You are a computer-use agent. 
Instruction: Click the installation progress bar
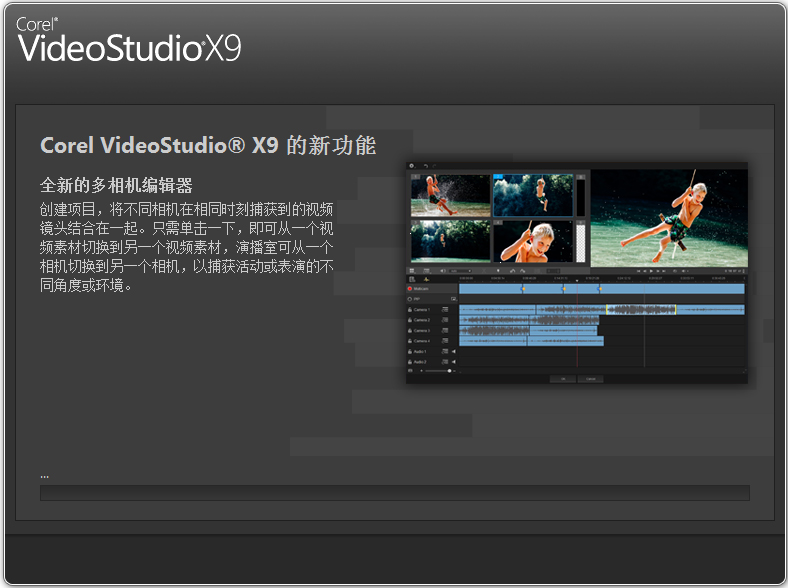pos(395,493)
